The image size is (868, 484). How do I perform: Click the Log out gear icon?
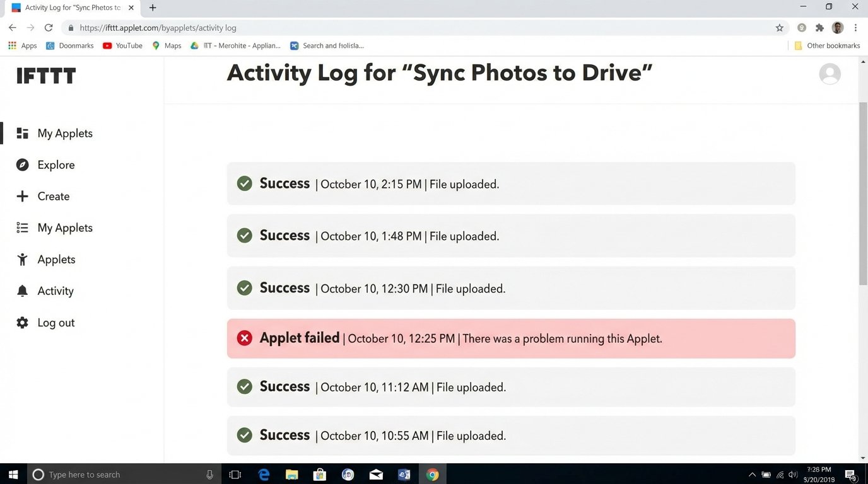23,323
